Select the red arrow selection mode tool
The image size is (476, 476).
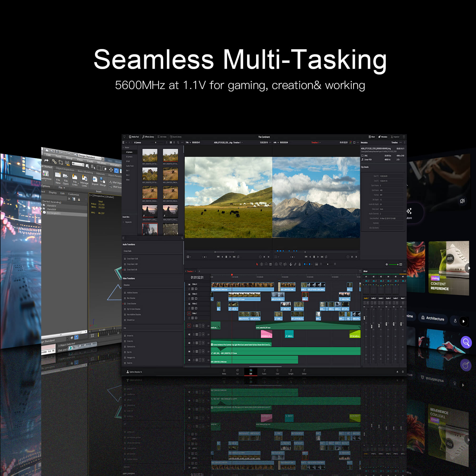pos(257,264)
